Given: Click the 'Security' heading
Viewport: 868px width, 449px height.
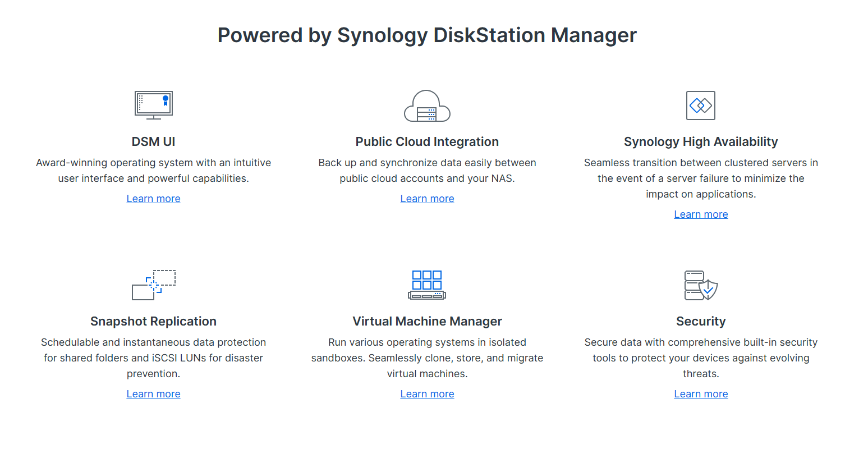Looking at the screenshot, I should click(x=701, y=322).
